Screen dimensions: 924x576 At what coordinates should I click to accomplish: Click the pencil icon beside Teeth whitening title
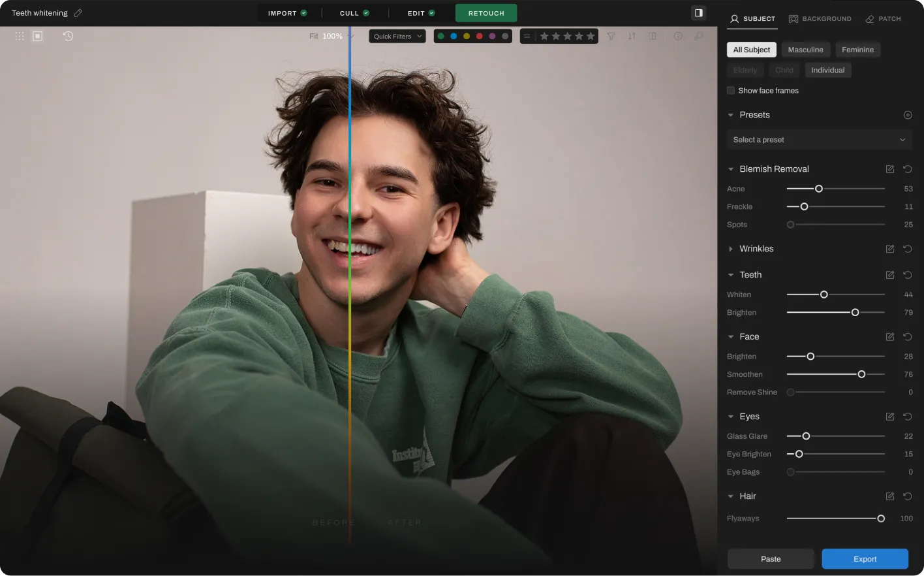coord(78,13)
